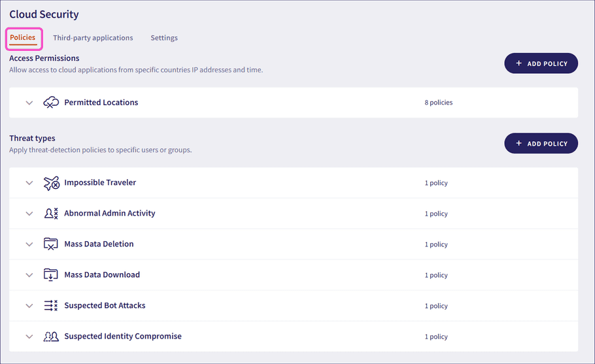
Task: Expand the Permitted Locations row chevron
Action: [x=29, y=103]
